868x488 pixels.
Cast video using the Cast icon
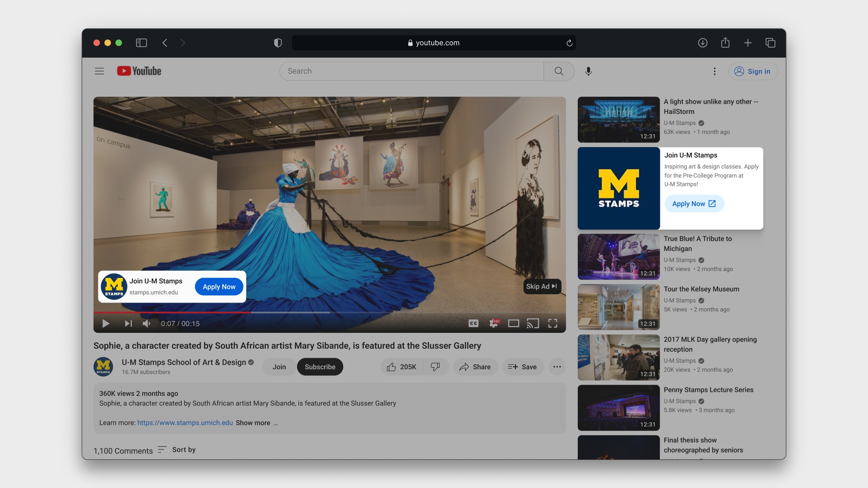[533, 323]
